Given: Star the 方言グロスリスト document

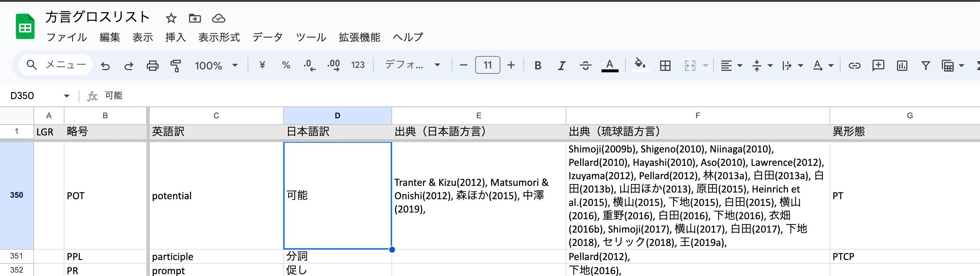Looking at the screenshot, I should click(171, 18).
